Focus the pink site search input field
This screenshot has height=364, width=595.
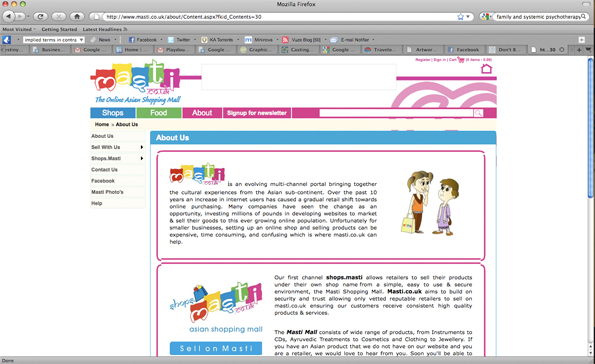pos(396,113)
